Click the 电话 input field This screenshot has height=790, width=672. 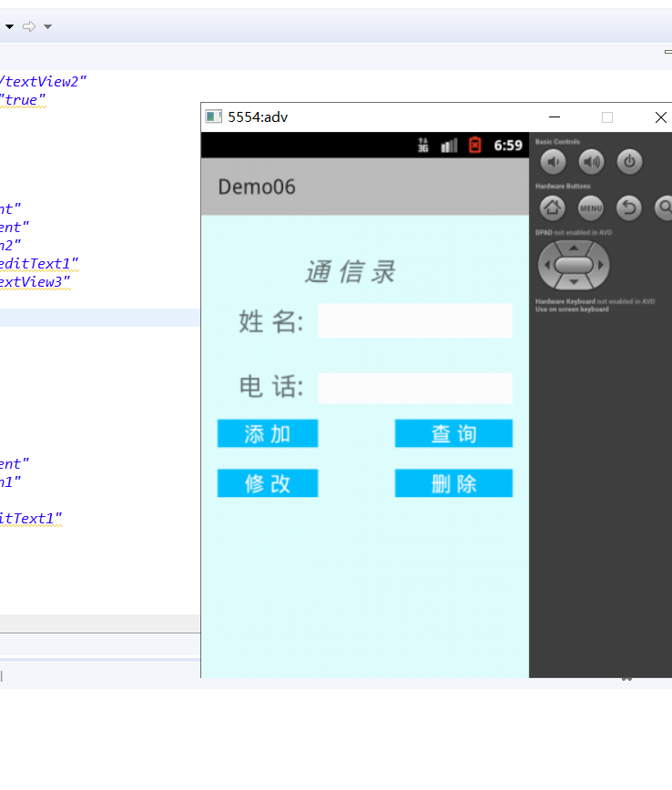tap(415, 388)
